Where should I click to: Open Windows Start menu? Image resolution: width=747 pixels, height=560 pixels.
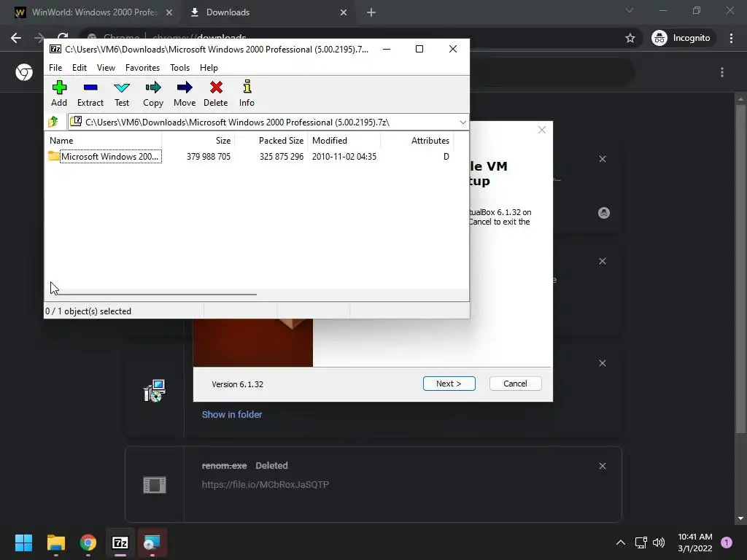[x=23, y=542]
